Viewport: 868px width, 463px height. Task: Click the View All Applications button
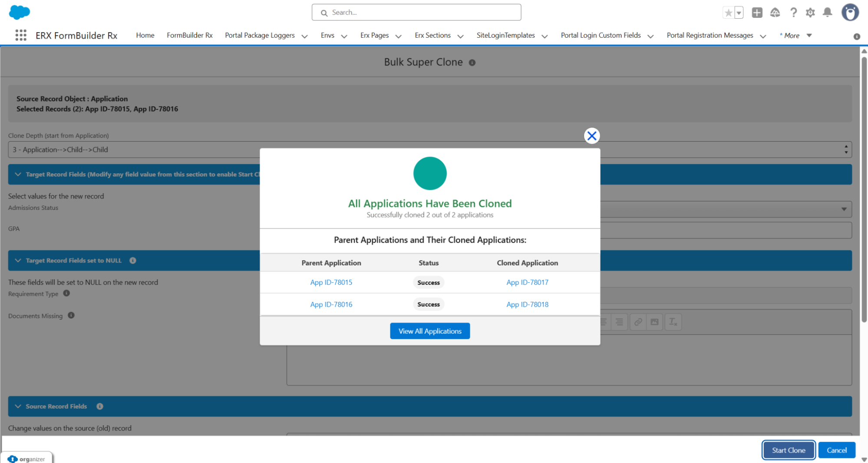click(x=429, y=331)
